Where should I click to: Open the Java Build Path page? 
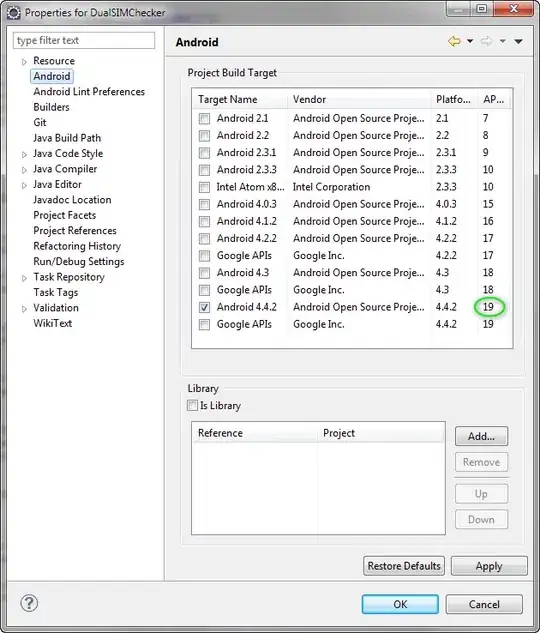pyautogui.click(x=67, y=138)
